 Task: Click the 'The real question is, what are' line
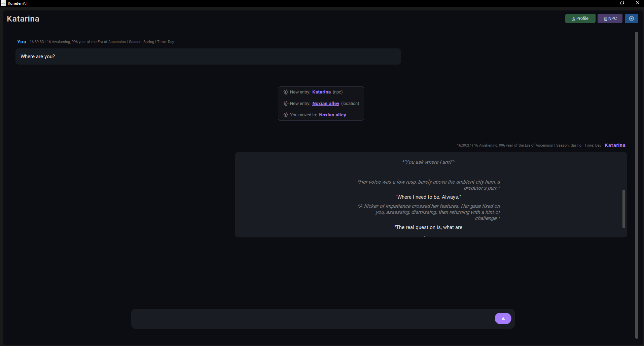point(428,227)
